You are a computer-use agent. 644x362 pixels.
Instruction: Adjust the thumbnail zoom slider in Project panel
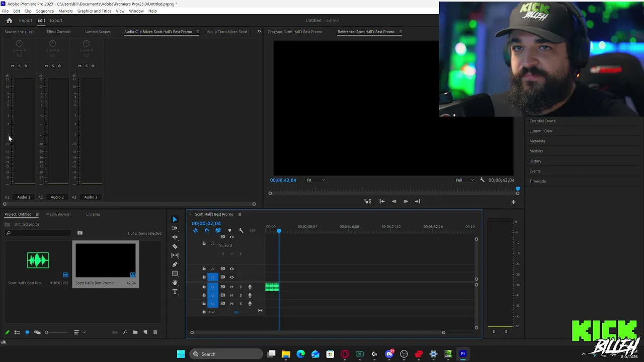tap(56, 332)
